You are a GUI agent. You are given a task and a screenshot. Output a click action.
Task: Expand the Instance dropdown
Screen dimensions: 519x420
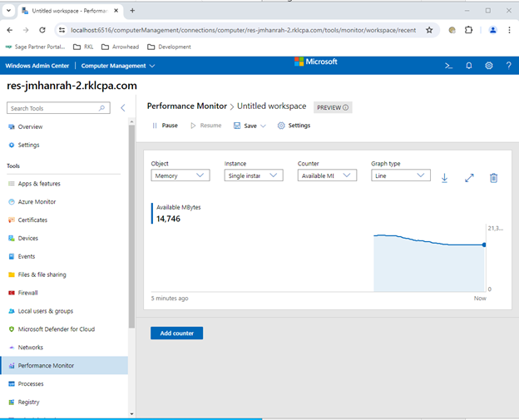(254, 175)
